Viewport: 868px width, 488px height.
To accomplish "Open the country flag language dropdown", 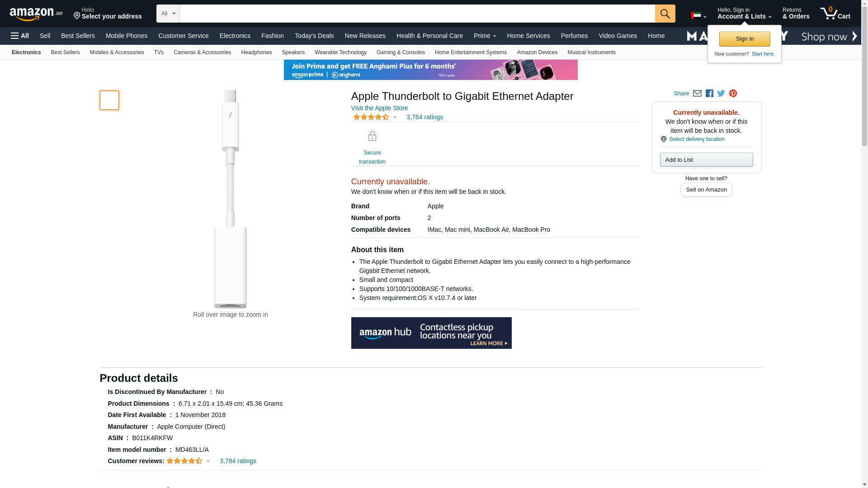I will coord(698,16).
